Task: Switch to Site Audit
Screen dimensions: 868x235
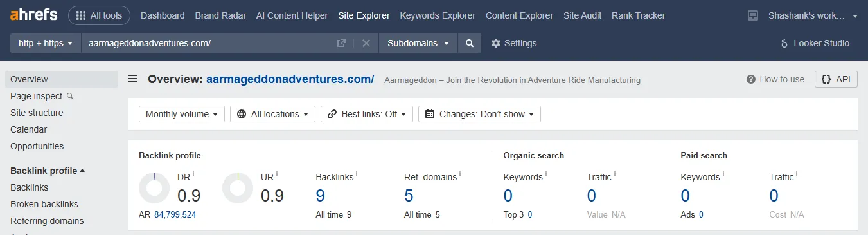Action: (x=583, y=15)
